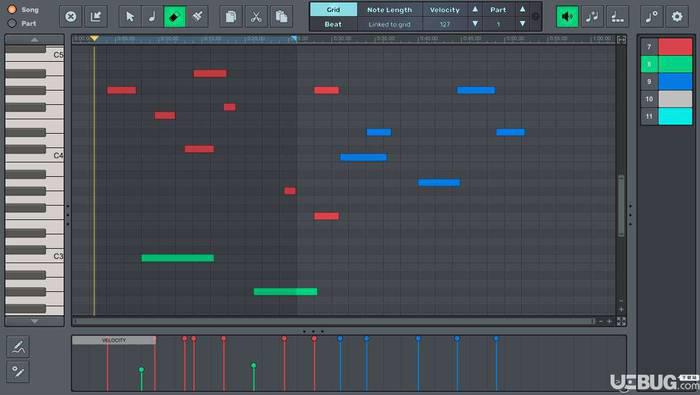Viewport: 700px width, 395px height.
Task: Zoom out horizontally with minus
Action: (x=601, y=321)
